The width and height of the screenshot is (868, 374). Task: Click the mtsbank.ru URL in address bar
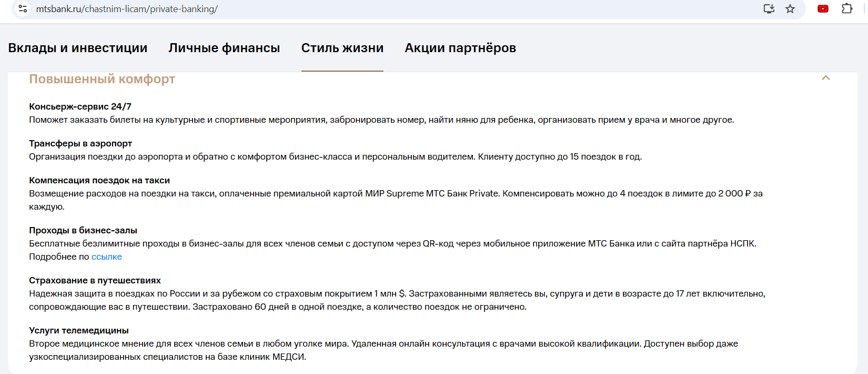(x=127, y=9)
